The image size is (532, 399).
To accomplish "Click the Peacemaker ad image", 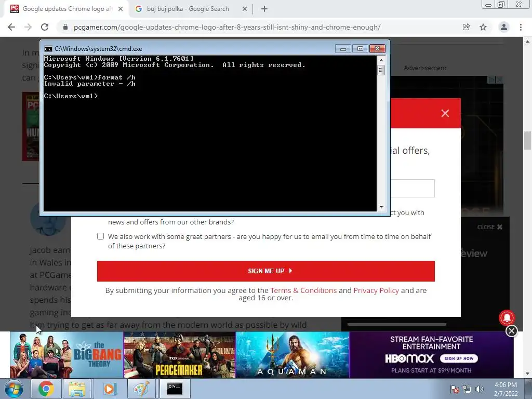I will click(179, 355).
